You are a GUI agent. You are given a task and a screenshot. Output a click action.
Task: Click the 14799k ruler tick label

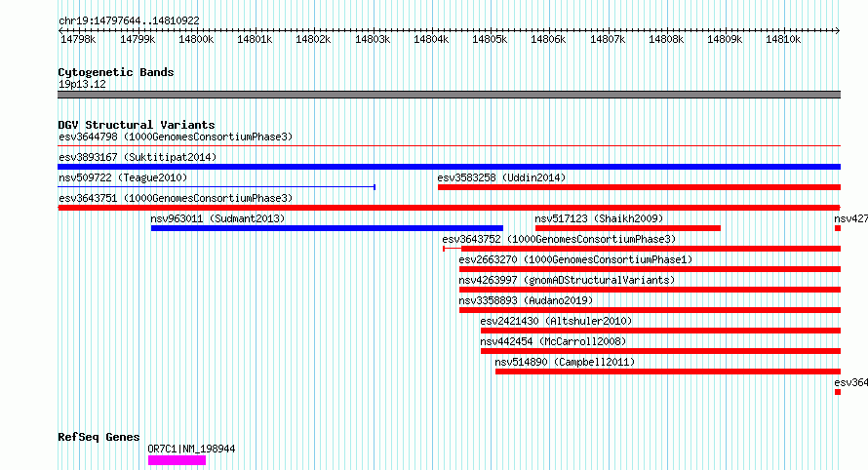138,40
